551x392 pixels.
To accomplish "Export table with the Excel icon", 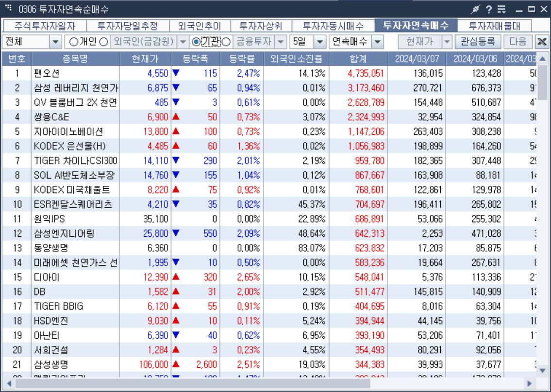I will pyautogui.click(x=541, y=42).
